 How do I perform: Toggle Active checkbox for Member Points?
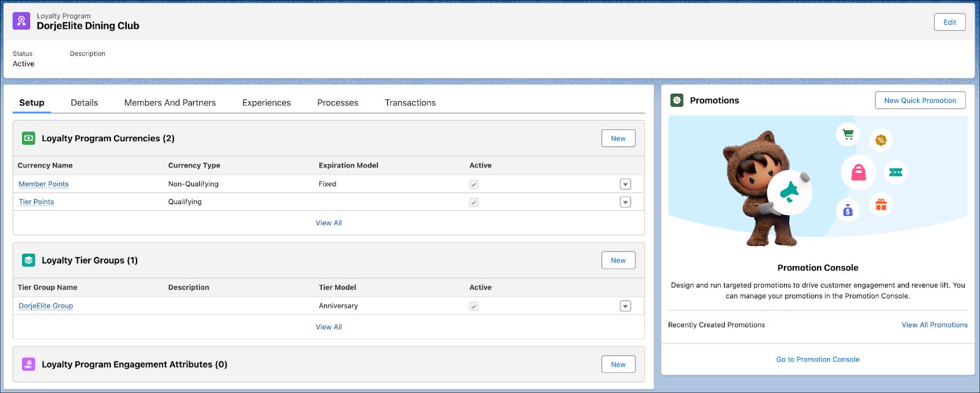coord(473,184)
